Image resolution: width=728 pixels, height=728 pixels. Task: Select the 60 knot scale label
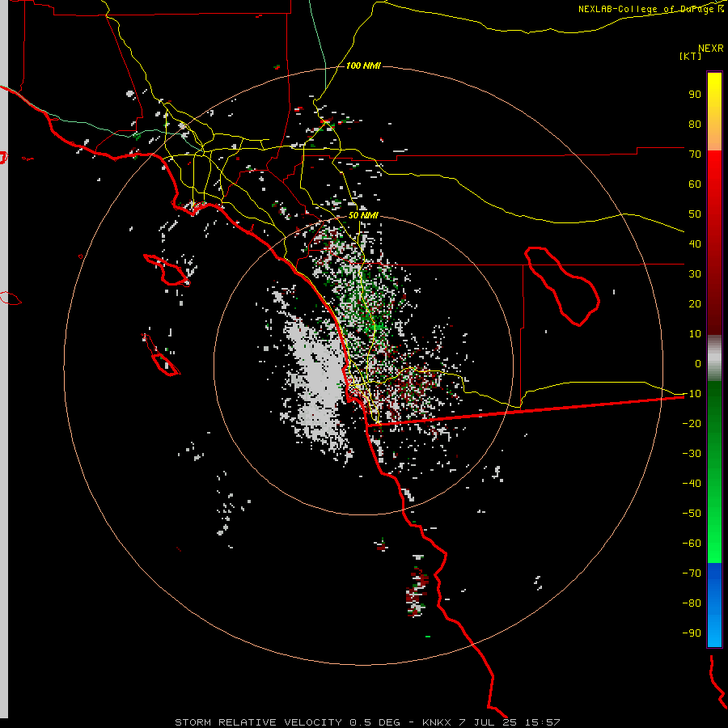point(695,184)
